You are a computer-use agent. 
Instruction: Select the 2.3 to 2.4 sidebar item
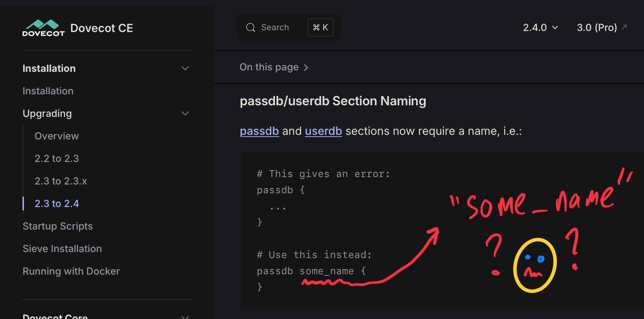click(x=57, y=204)
